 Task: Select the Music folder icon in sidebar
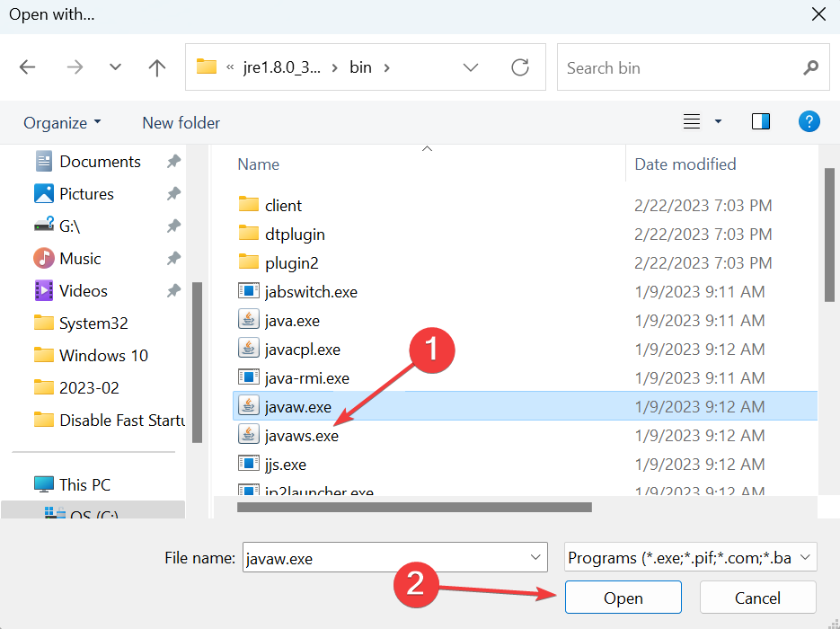click(43, 258)
